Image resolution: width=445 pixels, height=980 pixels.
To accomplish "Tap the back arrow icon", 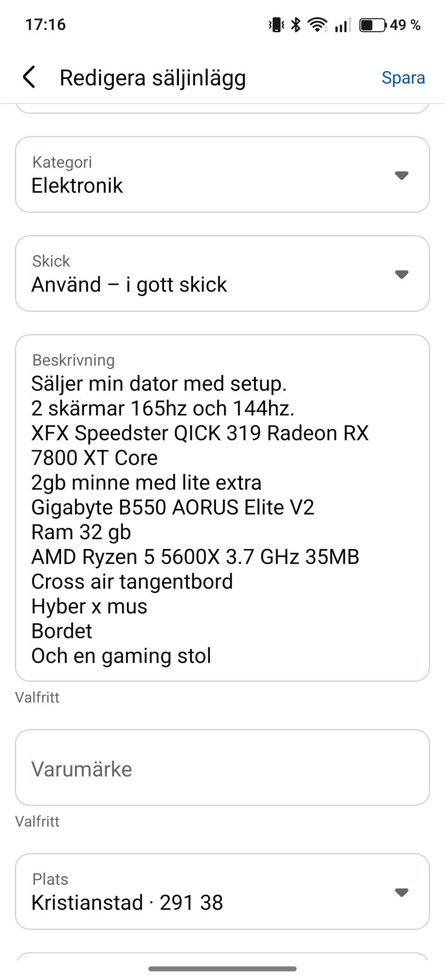I will click(x=29, y=77).
